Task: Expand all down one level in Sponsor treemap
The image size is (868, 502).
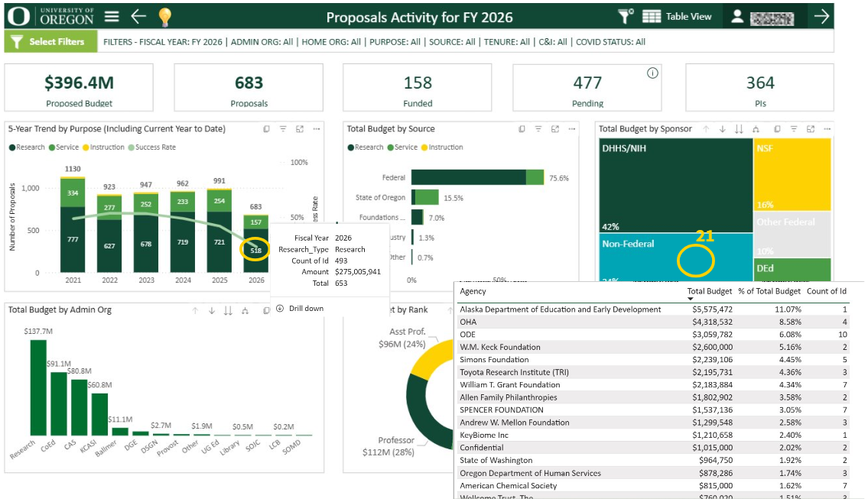Action: (x=756, y=129)
